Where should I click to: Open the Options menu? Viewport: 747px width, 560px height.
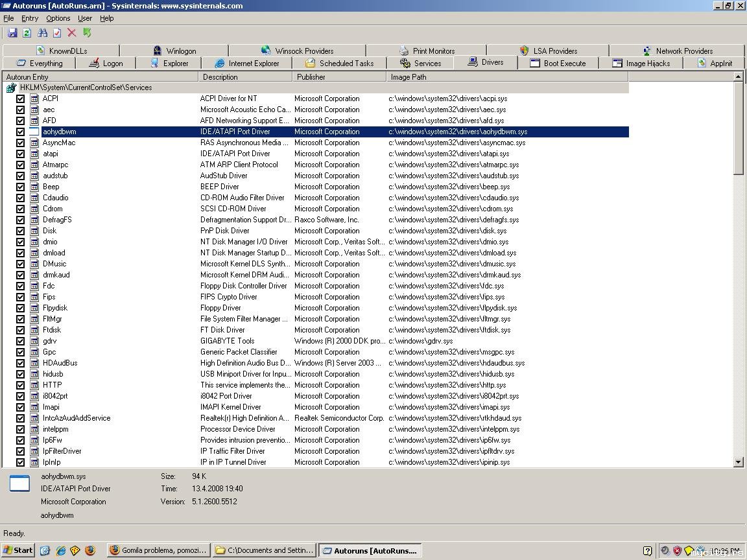tap(58, 18)
